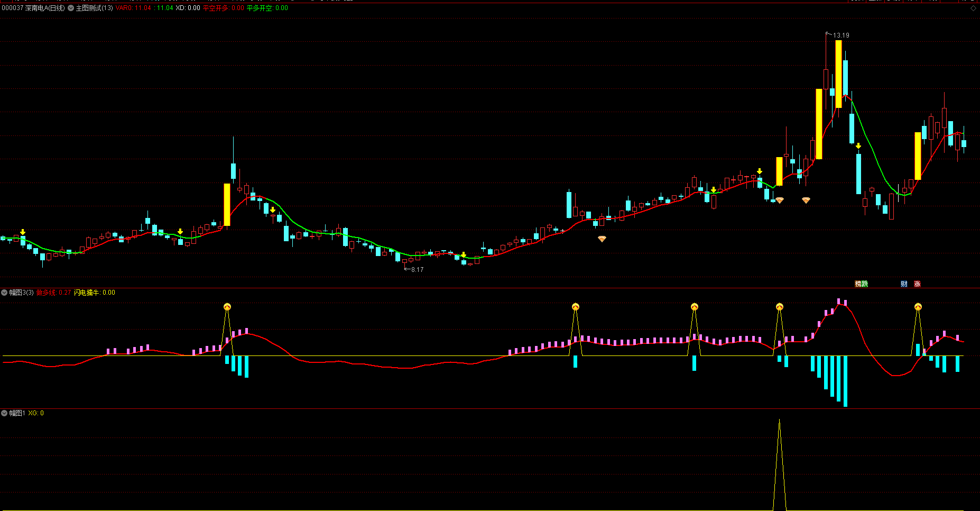Click the red 涨 tag icon

917,284
